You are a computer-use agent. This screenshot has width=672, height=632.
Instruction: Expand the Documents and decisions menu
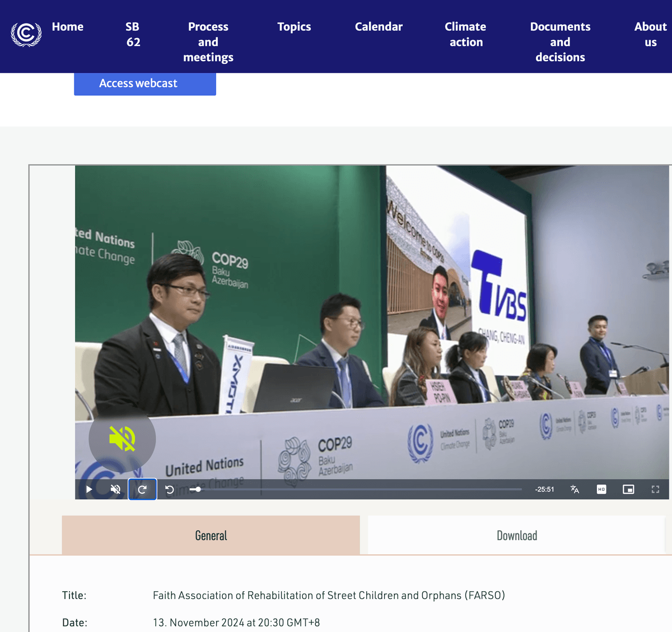tap(560, 42)
